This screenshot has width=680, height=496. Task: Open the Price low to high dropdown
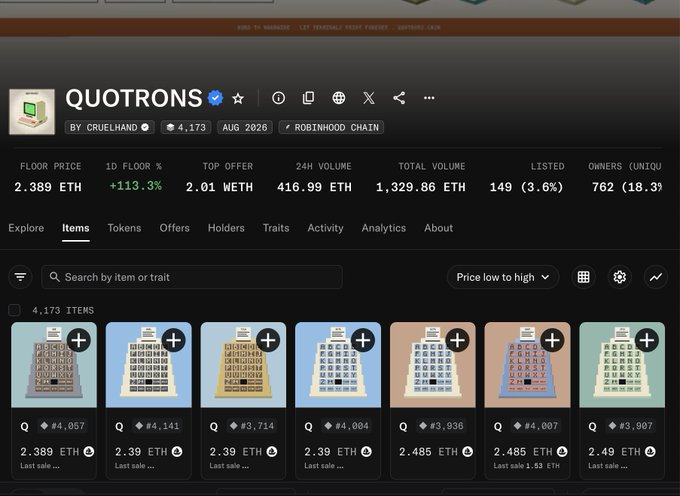(503, 277)
